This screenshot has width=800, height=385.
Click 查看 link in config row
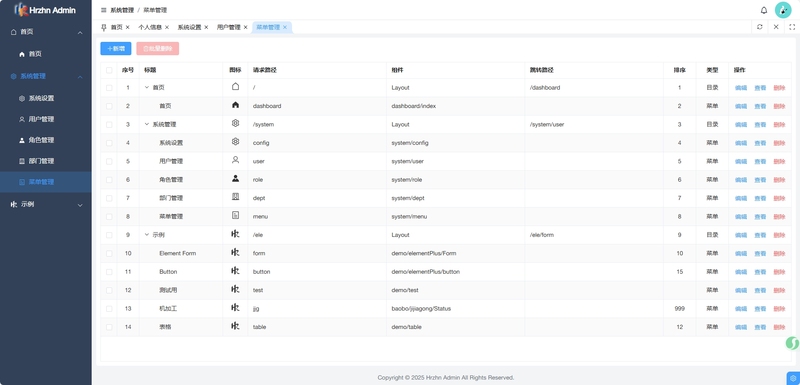pos(760,143)
